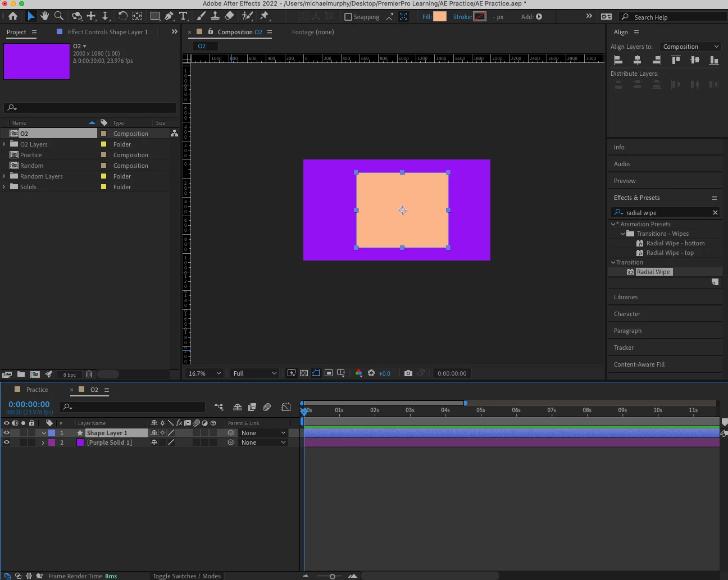Open Effects & Presets panel menu

point(715,198)
